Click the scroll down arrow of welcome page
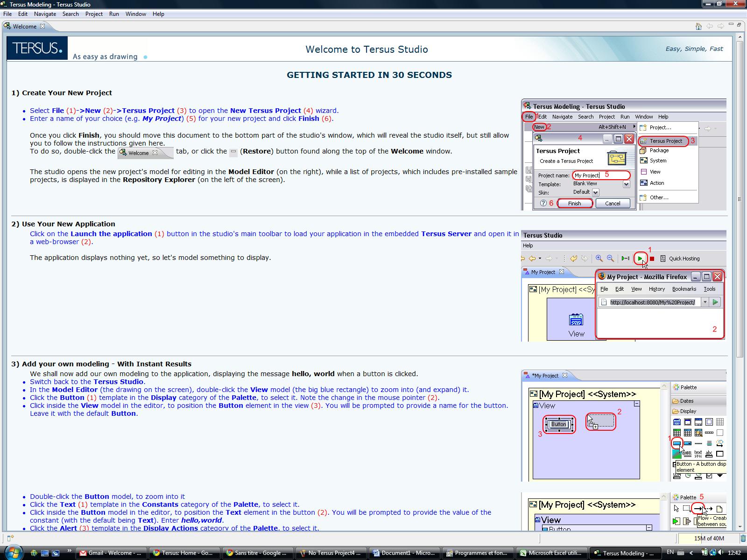 pos(739,527)
